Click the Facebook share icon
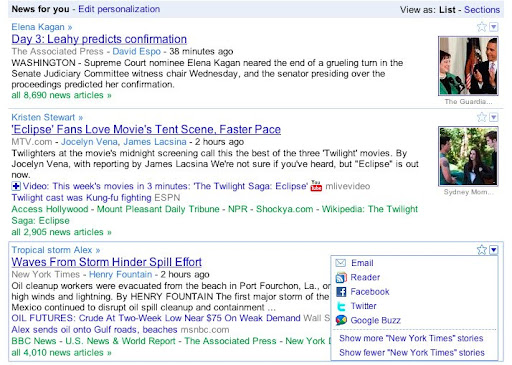Image resolution: width=512 pixels, height=365 pixels. [341, 292]
